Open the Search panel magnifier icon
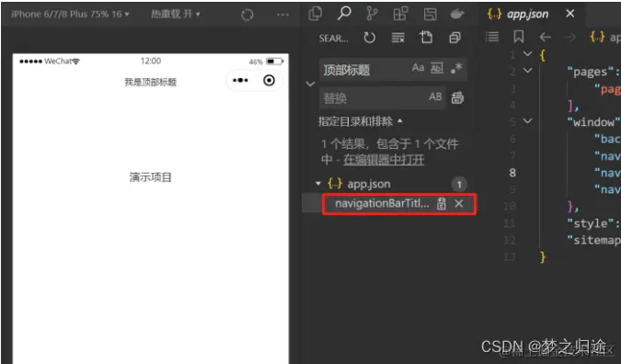The image size is (621, 364). tap(344, 14)
